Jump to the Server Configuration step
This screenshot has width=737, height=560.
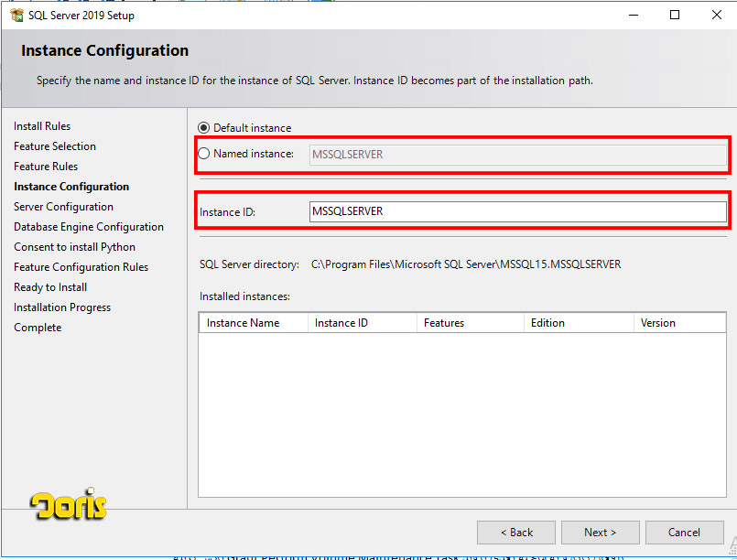pyautogui.click(x=63, y=207)
